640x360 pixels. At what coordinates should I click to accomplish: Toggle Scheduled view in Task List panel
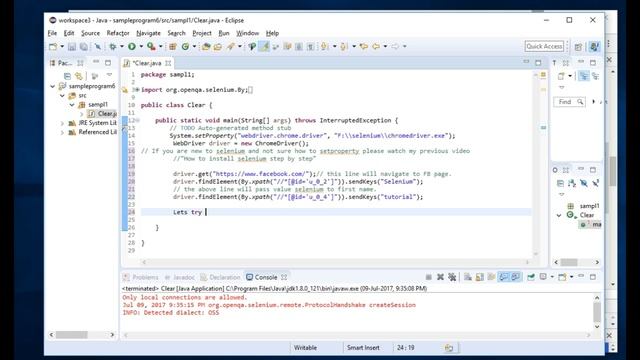coord(596,76)
